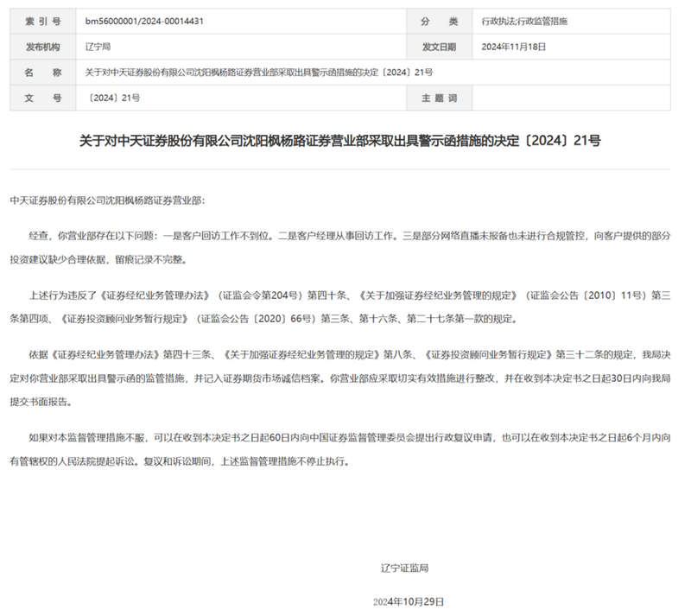
Task: Click the line 提交书面报告。
Action: pyautogui.click(x=41, y=402)
